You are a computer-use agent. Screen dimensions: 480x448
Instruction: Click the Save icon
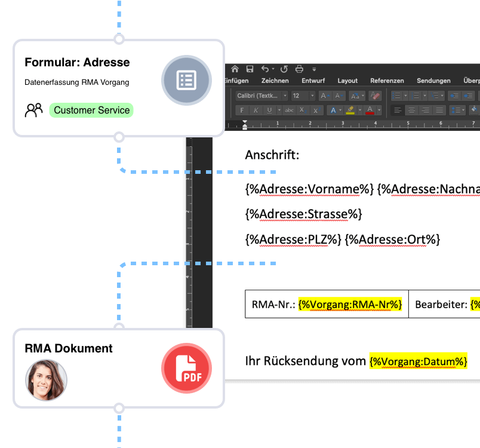250,67
